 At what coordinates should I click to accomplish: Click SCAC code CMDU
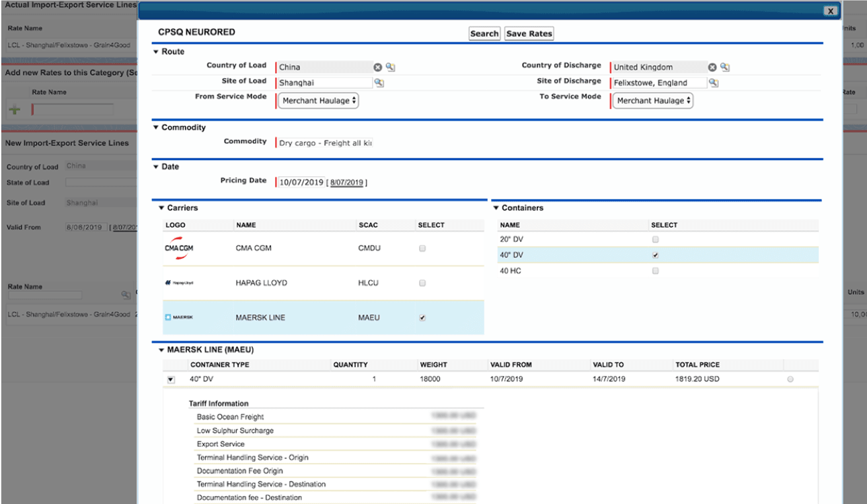[370, 249]
